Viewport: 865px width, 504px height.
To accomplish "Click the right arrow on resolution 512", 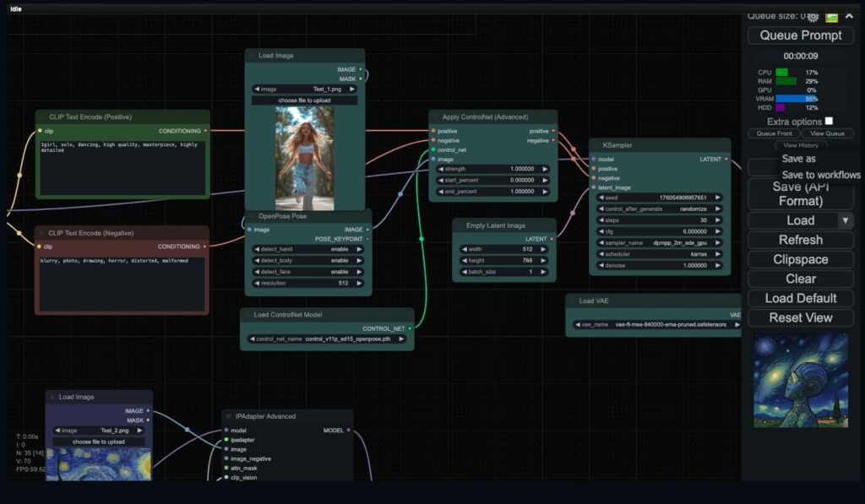I will pos(359,283).
